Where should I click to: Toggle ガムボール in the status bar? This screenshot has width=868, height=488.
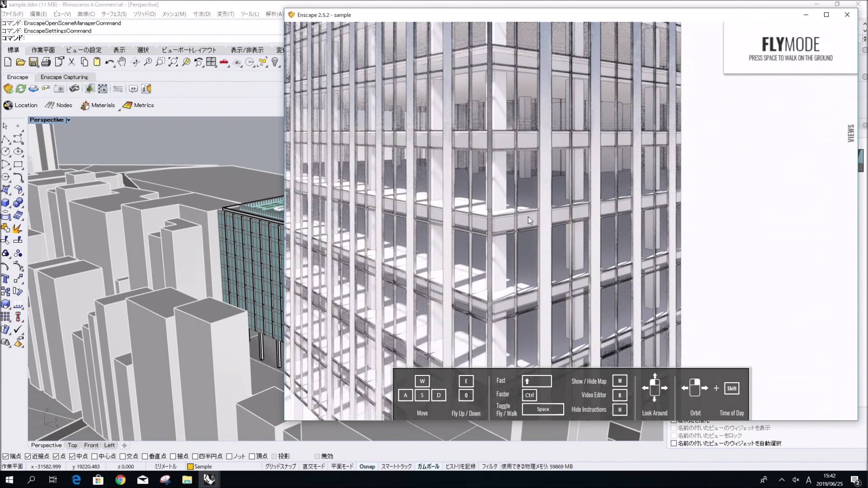(428, 466)
